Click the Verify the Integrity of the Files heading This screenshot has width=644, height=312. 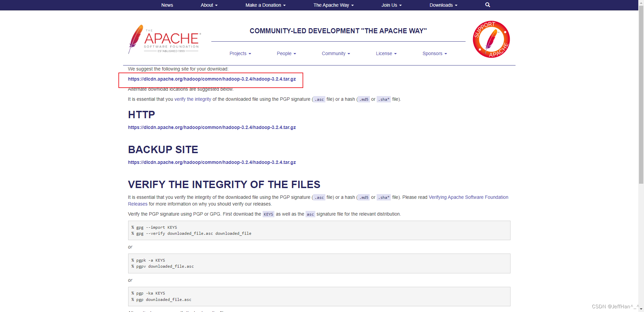click(224, 184)
